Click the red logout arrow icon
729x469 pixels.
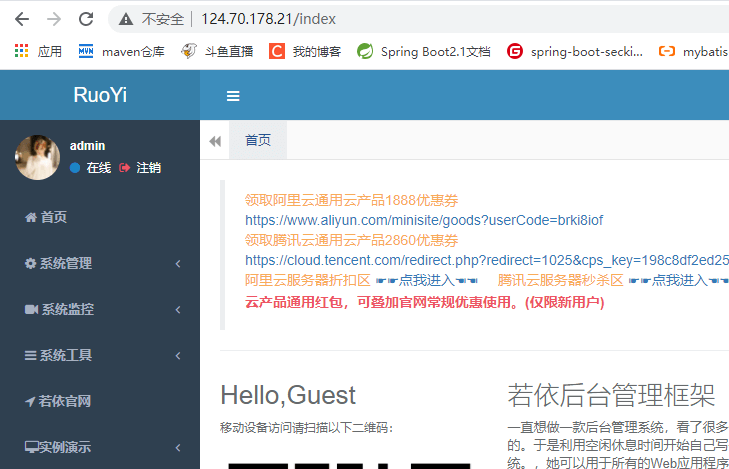coord(124,168)
